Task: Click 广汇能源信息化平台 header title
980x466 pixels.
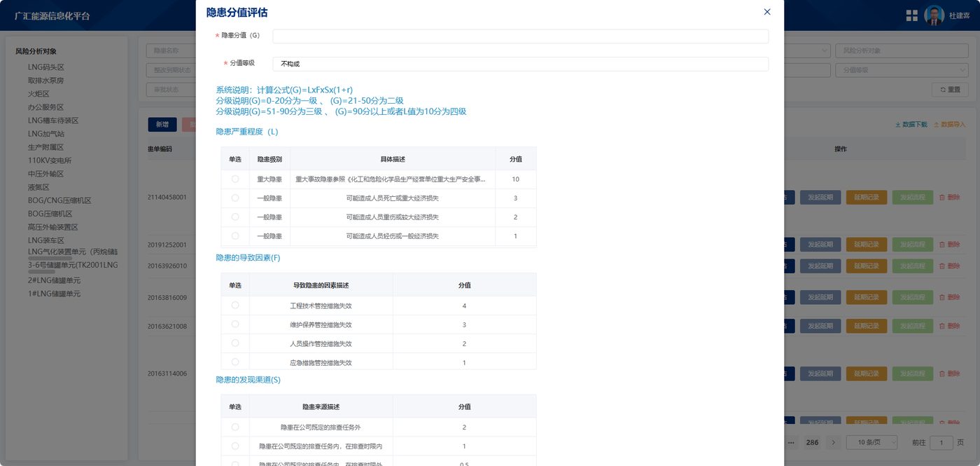Action: 52,15
